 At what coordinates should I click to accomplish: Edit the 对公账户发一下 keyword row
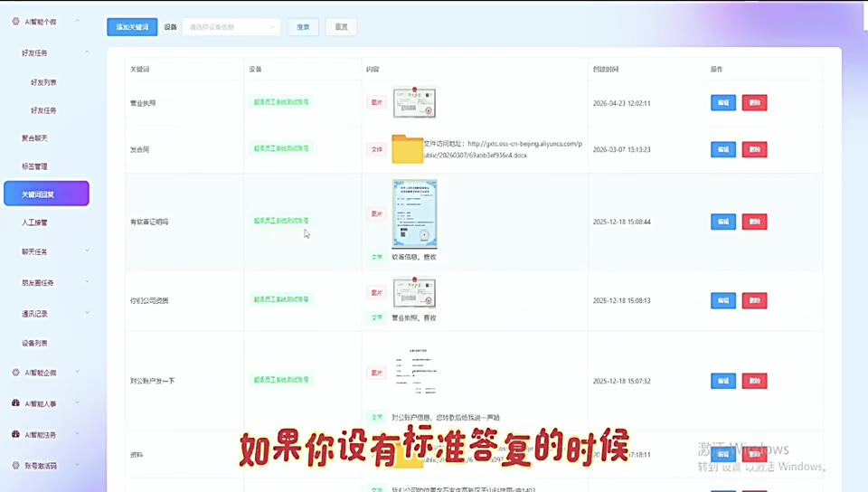coord(723,381)
